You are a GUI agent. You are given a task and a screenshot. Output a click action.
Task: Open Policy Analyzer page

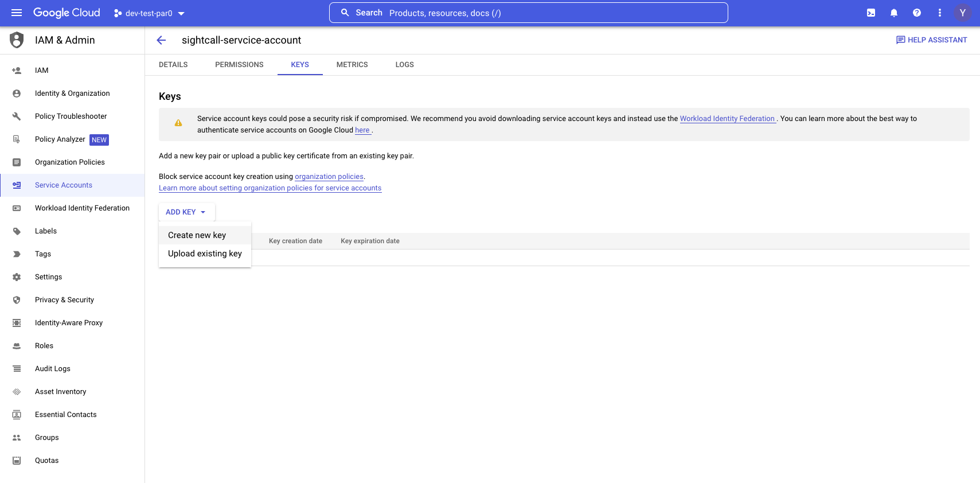click(72, 139)
